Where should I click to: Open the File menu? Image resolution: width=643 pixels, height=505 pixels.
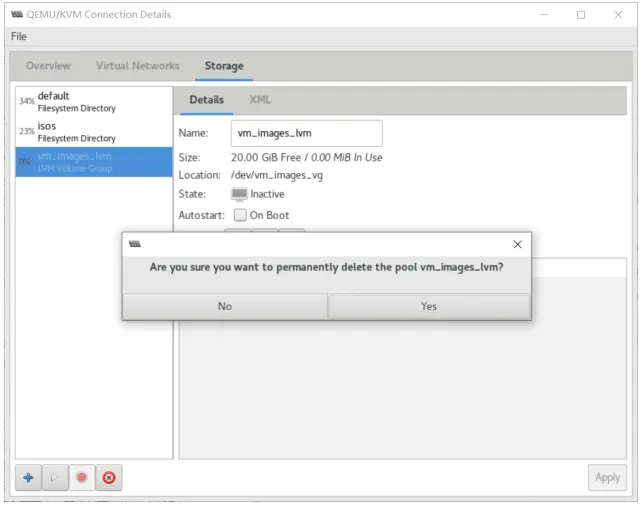point(18,37)
